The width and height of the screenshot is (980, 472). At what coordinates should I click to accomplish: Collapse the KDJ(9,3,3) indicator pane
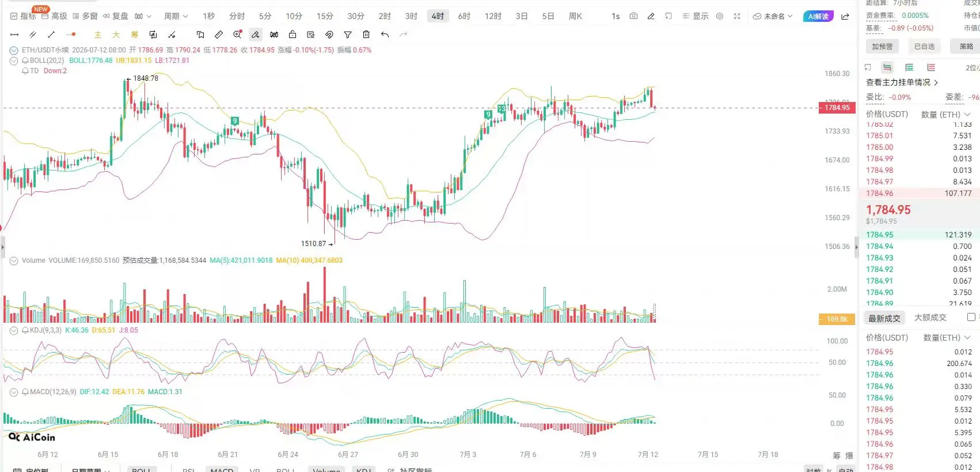[x=14, y=330]
